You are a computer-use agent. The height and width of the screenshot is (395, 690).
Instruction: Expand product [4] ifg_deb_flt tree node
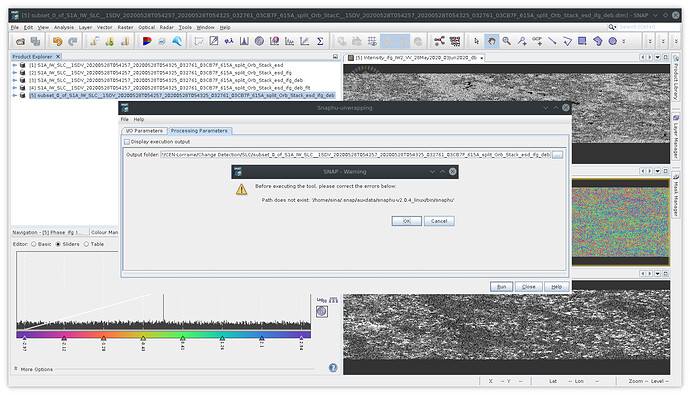click(15, 88)
